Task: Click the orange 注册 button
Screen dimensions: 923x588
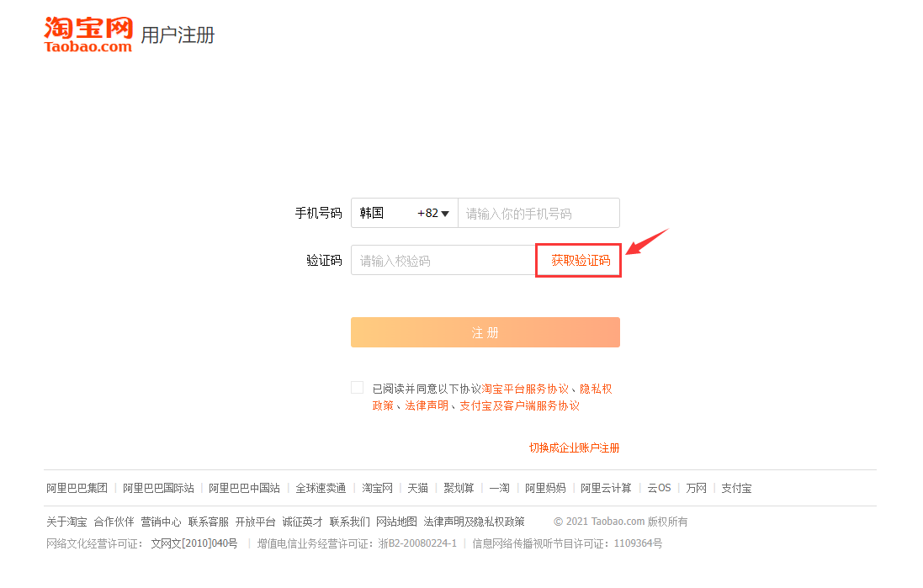Action: [x=485, y=332]
